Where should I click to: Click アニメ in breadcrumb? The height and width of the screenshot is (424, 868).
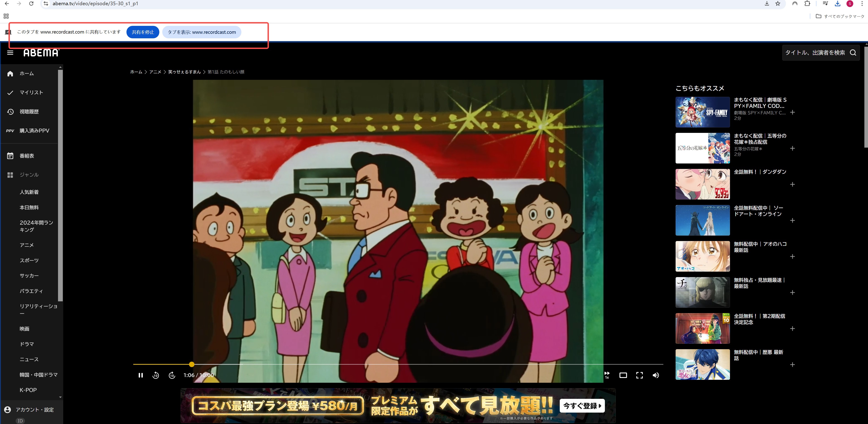click(x=155, y=72)
